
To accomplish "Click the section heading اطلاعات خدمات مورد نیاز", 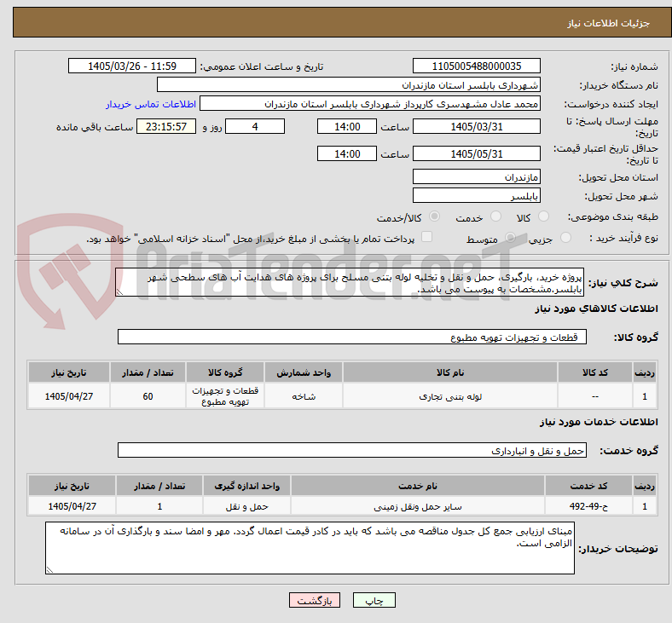I will pyautogui.click(x=599, y=422).
